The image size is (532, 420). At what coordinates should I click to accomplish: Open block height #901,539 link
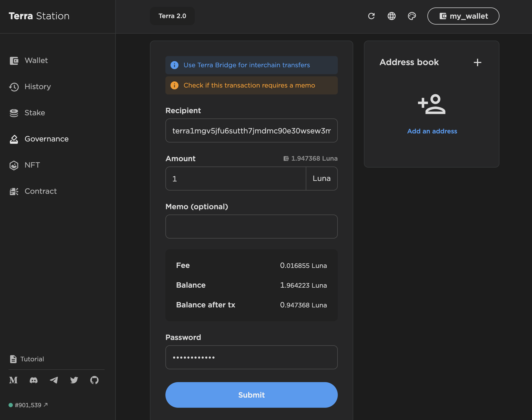click(x=28, y=405)
